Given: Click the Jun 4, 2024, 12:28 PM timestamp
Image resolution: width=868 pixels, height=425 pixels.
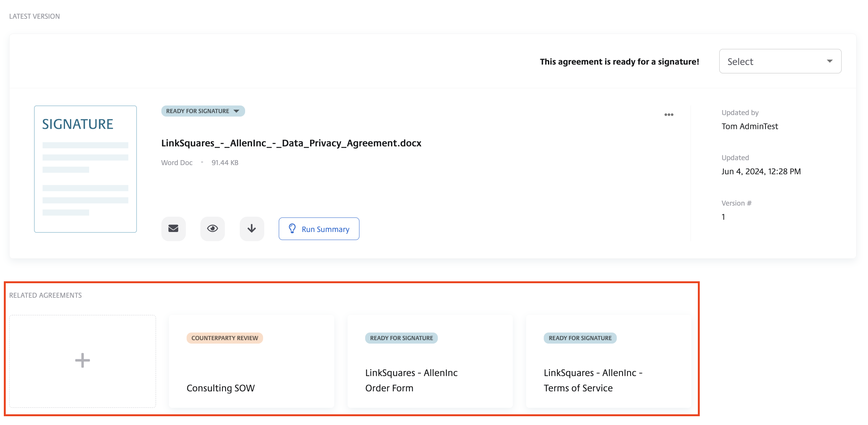Looking at the screenshot, I should (x=761, y=171).
